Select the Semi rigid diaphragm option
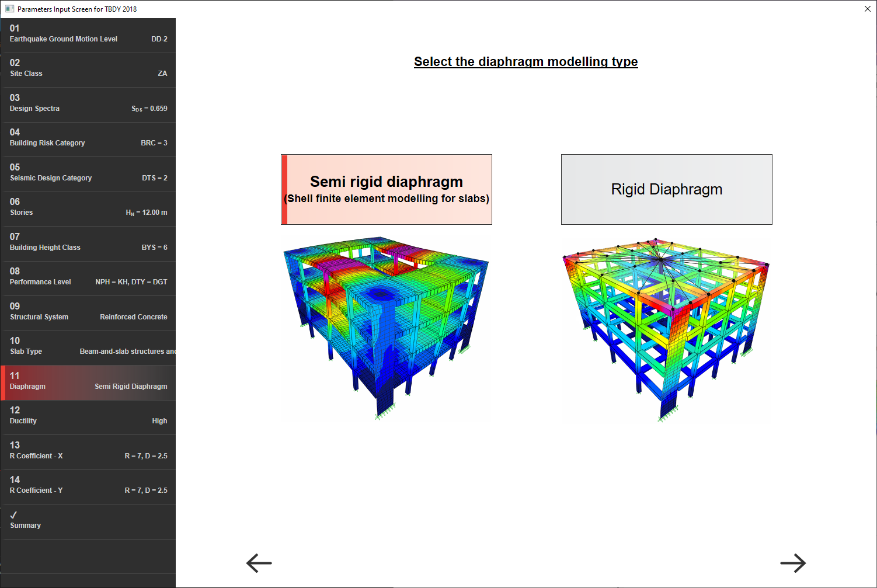The image size is (877, 588). pos(387,189)
